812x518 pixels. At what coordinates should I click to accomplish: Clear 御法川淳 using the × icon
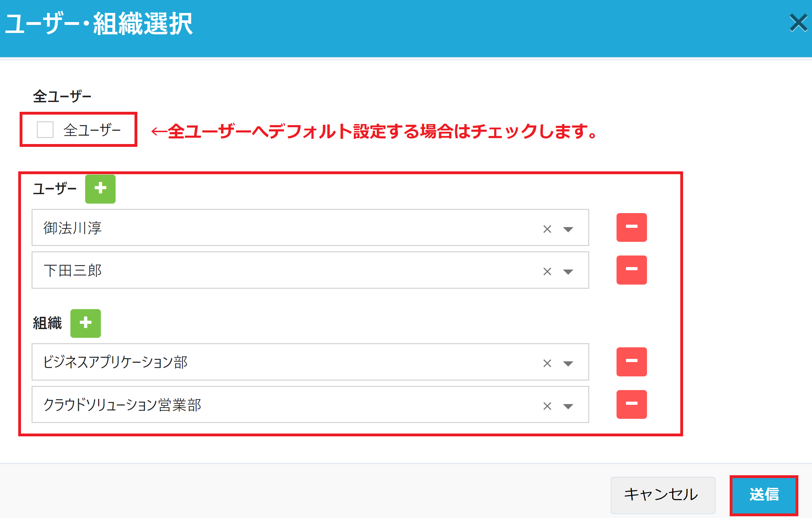coord(547,229)
